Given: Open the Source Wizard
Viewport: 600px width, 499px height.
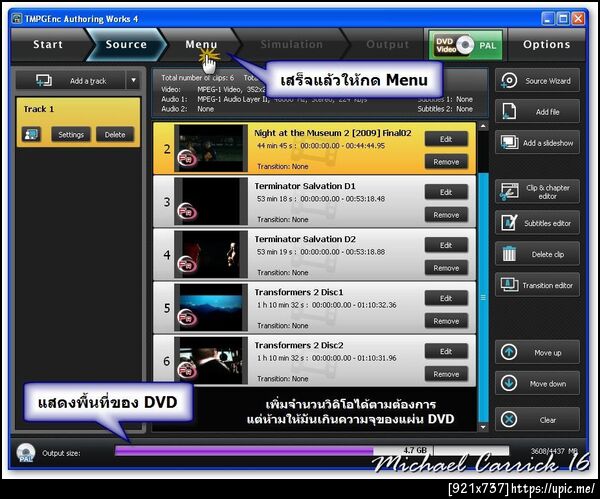Looking at the screenshot, I should click(537, 81).
